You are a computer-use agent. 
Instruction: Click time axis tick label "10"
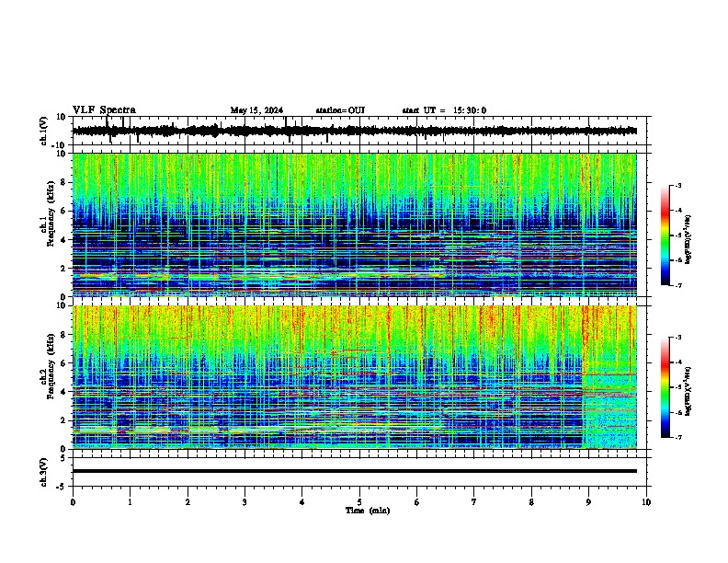646,502
